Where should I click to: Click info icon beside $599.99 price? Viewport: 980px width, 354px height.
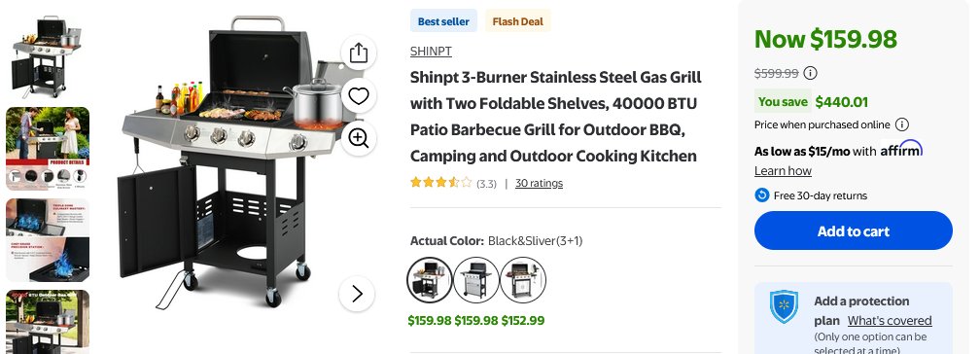click(x=810, y=73)
